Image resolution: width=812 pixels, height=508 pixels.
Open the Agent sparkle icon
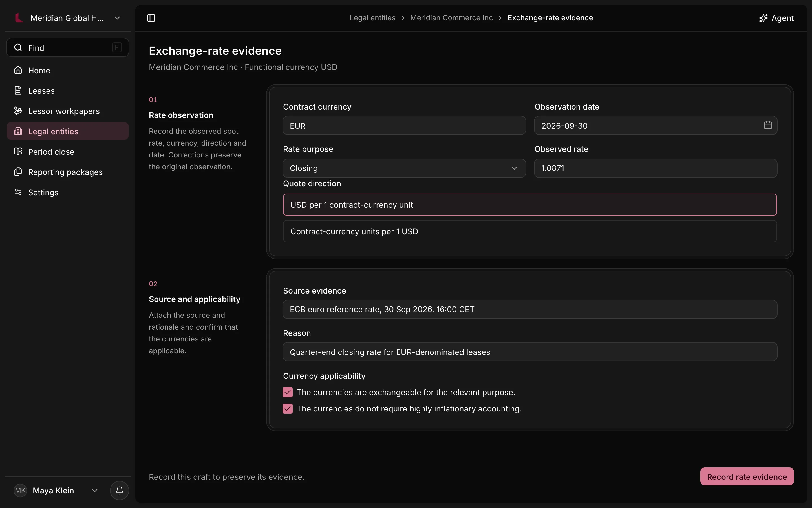(763, 18)
